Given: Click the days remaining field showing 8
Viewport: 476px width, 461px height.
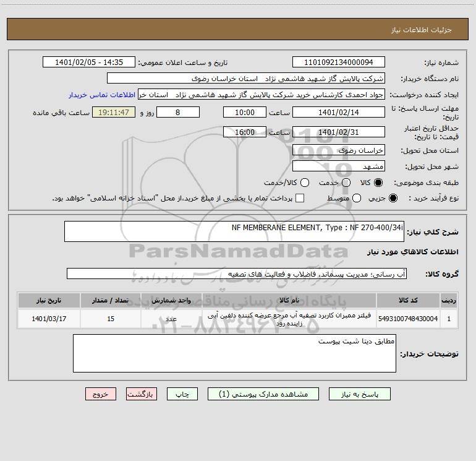Looking at the screenshot, I should (178, 113).
